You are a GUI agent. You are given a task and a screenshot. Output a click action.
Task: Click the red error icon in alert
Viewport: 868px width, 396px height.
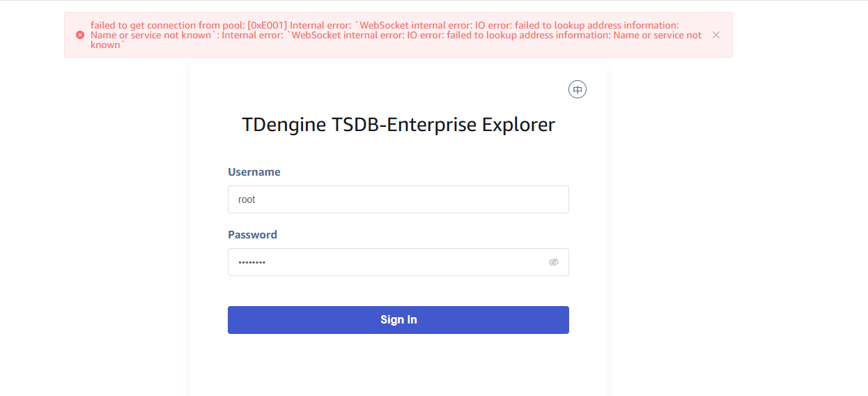(x=80, y=35)
